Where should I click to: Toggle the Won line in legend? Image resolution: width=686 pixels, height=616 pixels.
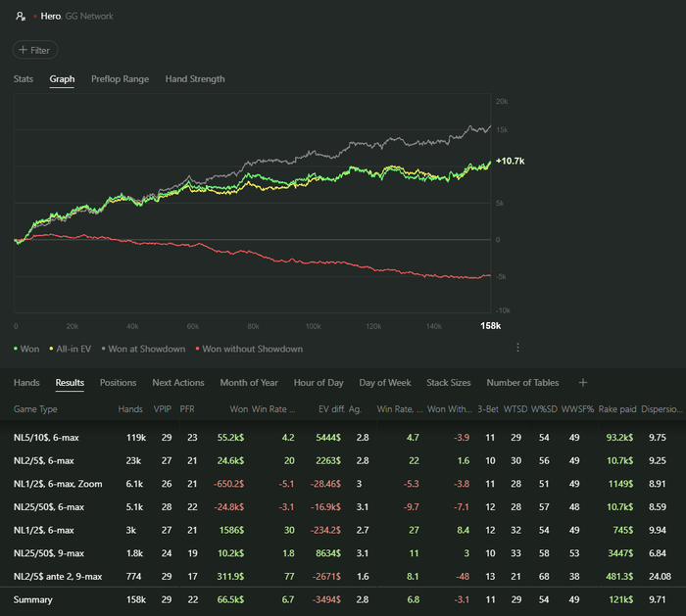pyautogui.click(x=26, y=349)
